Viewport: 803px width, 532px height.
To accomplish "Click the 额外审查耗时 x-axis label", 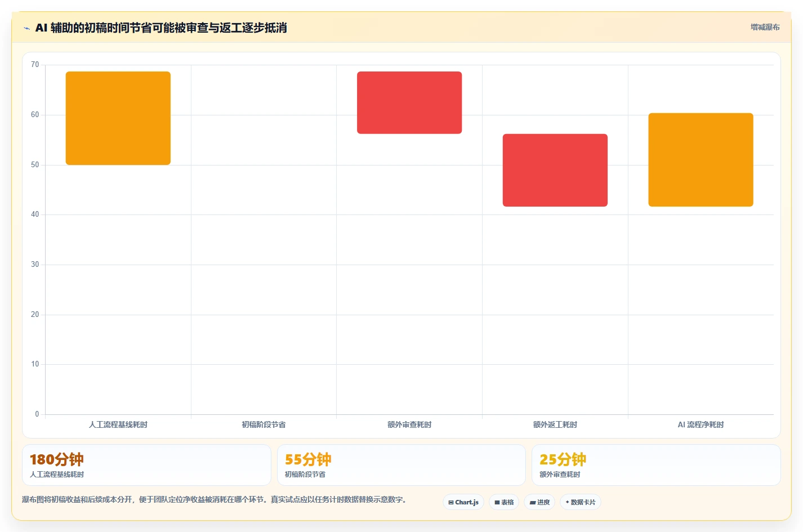I will click(409, 424).
